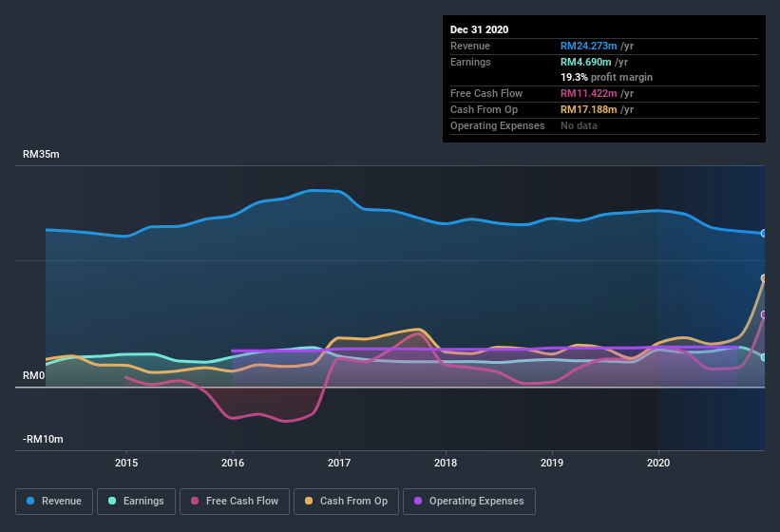Image resolution: width=780 pixels, height=532 pixels.
Task: Click the 2017 x-axis year label
Action: [x=339, y=464]
